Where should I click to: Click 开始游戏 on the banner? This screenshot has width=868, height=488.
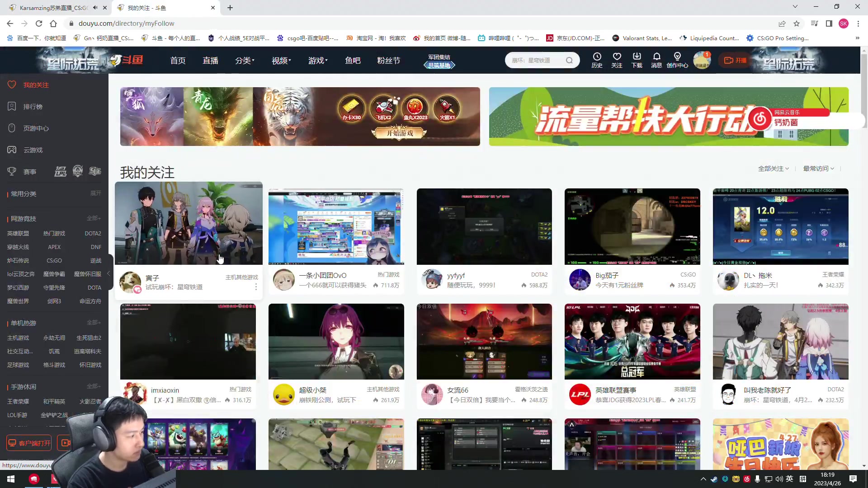click(400, 133)
